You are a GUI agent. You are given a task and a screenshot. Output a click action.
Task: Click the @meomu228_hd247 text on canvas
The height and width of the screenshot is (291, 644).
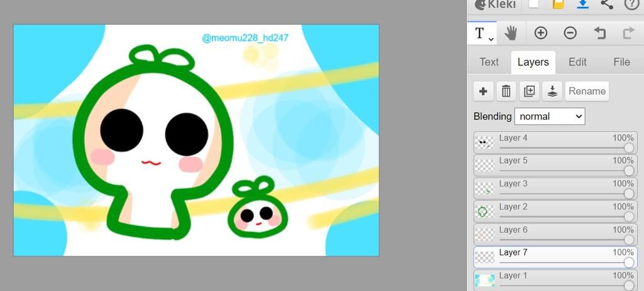click(x=245, y=38)
